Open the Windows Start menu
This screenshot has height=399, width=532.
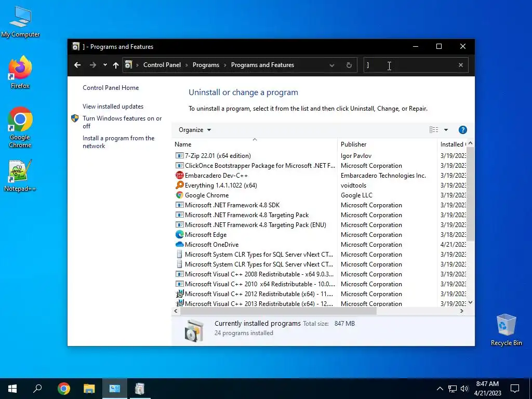(12, 389)
